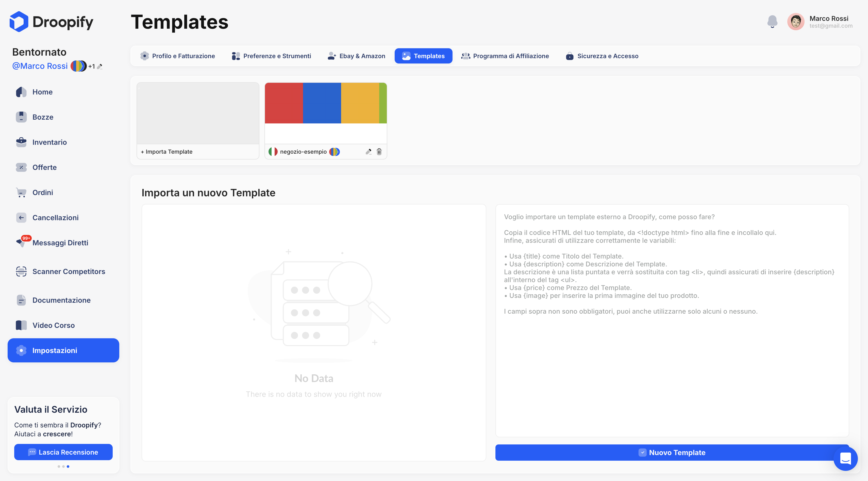Open Documentazione in the sidebar
Screen dimensions: 868x481
(63, 300)
